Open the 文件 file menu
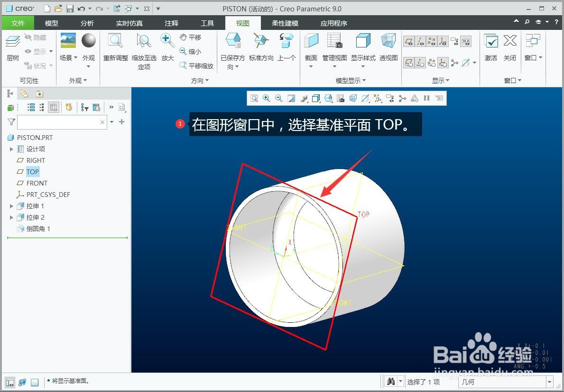The height and width of the screenshot is (392, 564). pos(18,23)
